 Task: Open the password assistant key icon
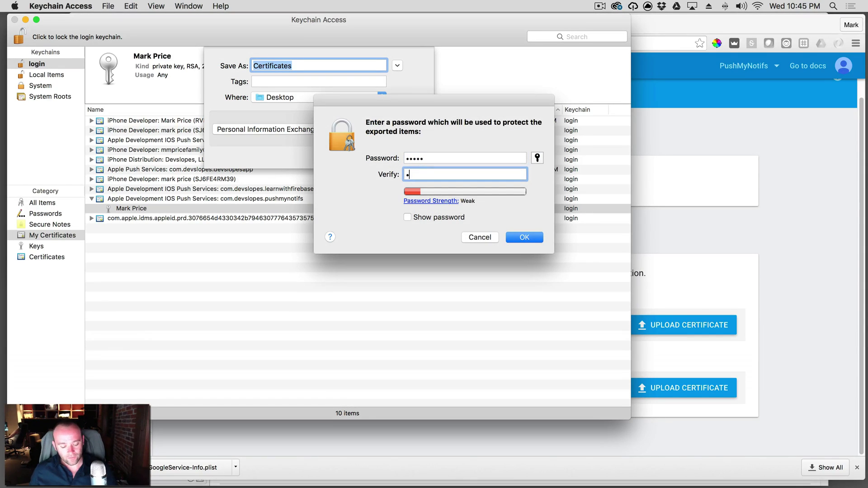[x=537, y=158]
